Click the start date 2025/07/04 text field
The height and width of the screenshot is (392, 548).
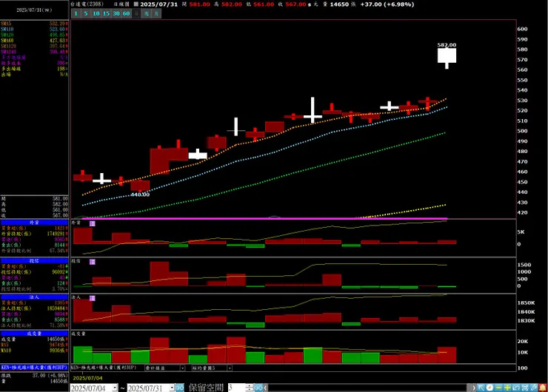point(91,388)
